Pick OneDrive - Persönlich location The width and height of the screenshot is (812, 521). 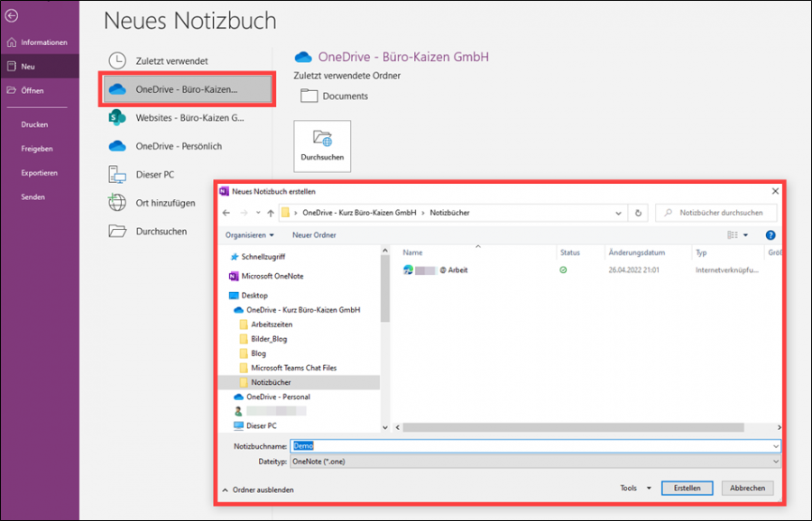[x=187, y=146]
